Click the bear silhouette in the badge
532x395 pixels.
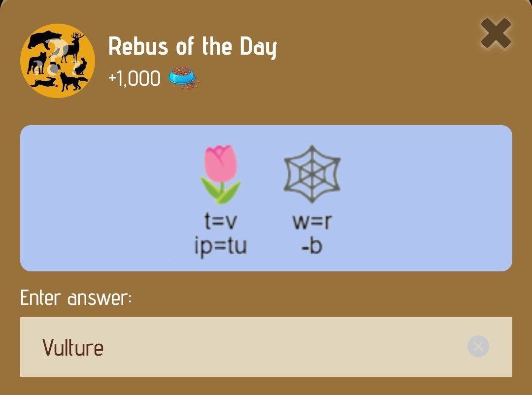[44, 39]
